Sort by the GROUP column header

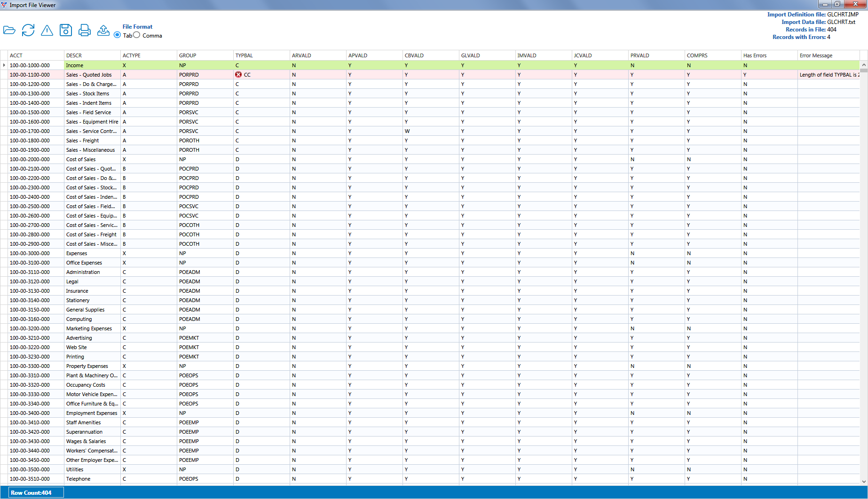point(205,55)
